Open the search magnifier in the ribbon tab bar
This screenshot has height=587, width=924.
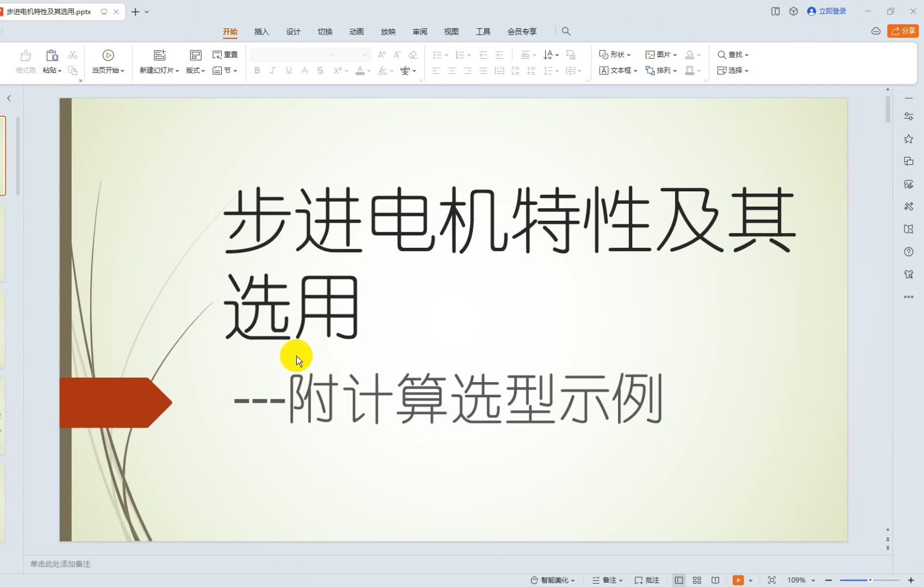click(x=566, y=32)
